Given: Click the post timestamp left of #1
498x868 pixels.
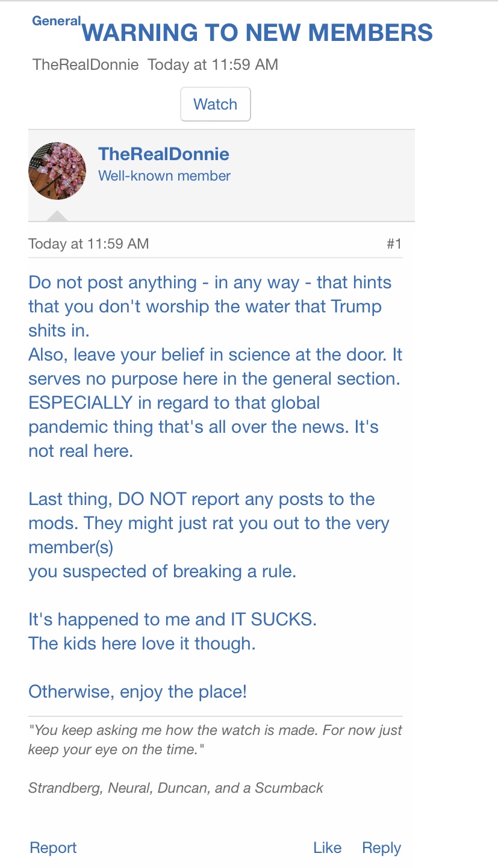Looking at the screenshot, I should click(x=89, y=244).
